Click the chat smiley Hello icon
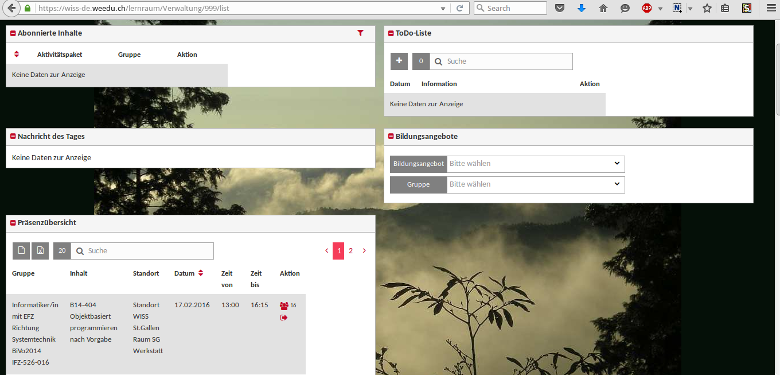 click(625, 8)
